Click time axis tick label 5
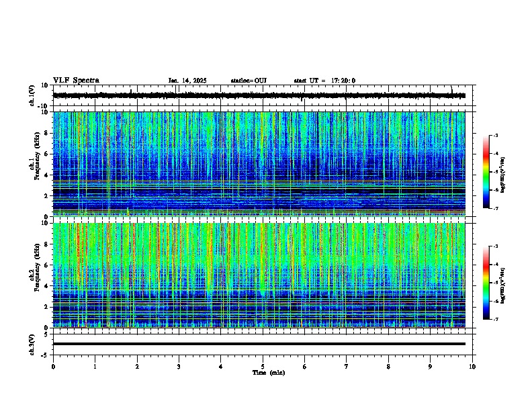The width and height of the screenshot is (532, 411). coord(263,367)
